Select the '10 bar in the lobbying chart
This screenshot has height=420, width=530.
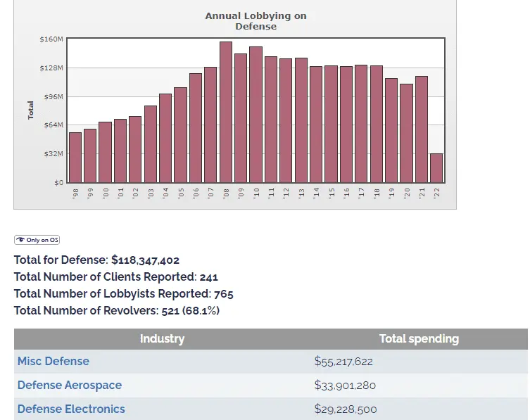point(255,115)
